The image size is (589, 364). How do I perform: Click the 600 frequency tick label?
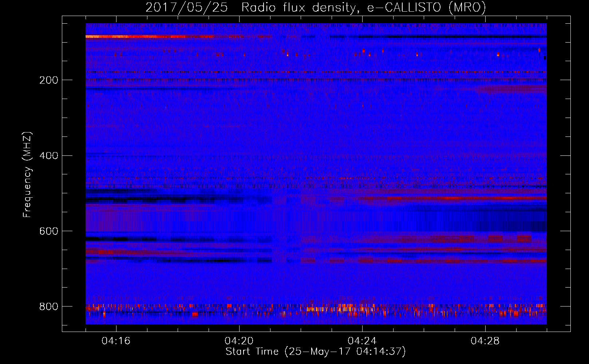coord(49,232)
